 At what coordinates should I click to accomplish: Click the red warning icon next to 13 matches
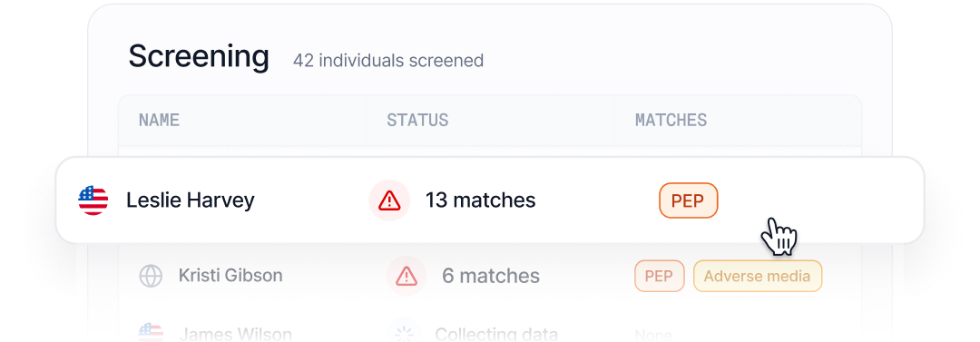(389, 200)
